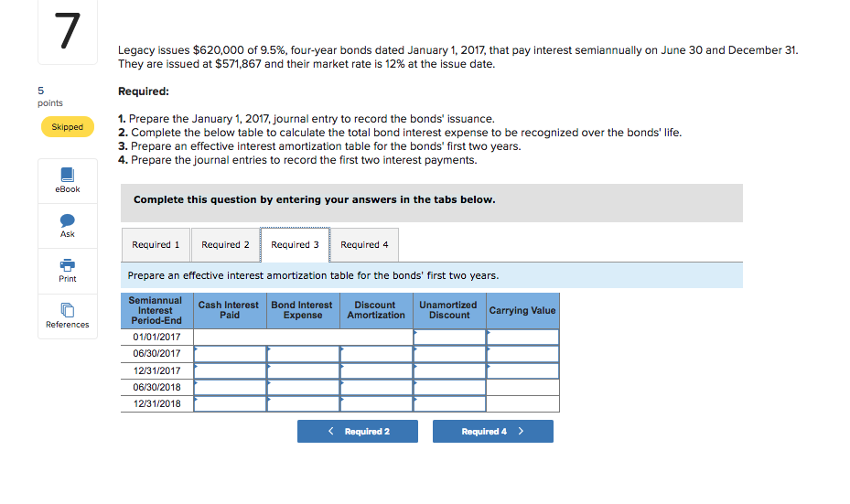Switch to the Required 2 tab
Screen dimensions: 850x504
(225, 245)
